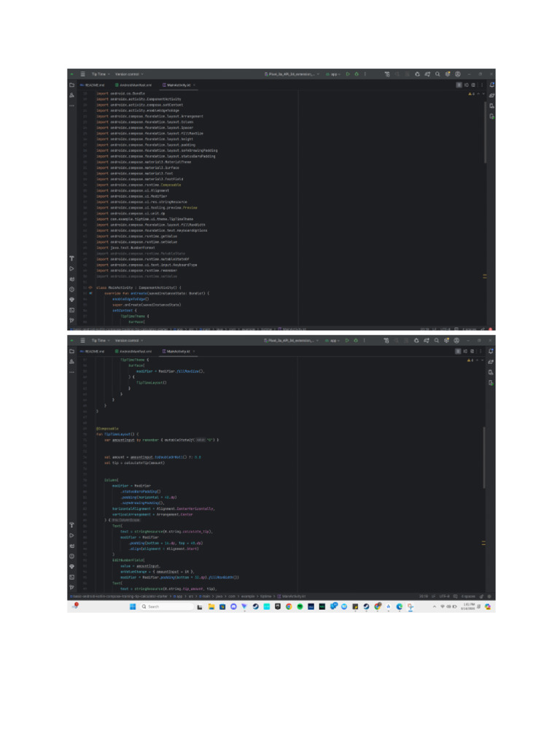Click warnings indicator in upper screenshot editor
560x747 pixels.
pyautogui.click(x=472, y=94)
